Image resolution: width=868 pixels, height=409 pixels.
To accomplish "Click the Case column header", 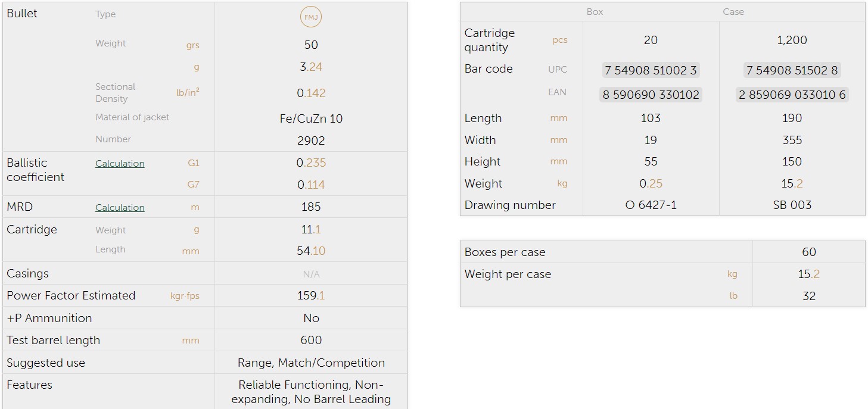I will click(733, 12).
